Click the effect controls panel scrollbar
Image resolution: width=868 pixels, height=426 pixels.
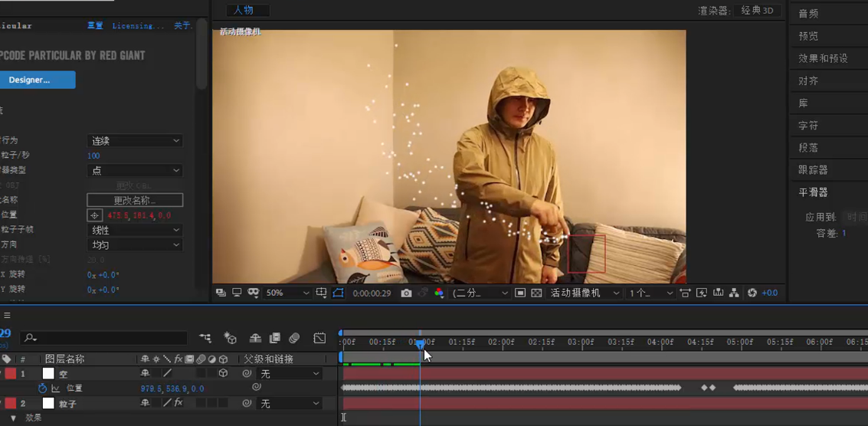coord(202,55)
